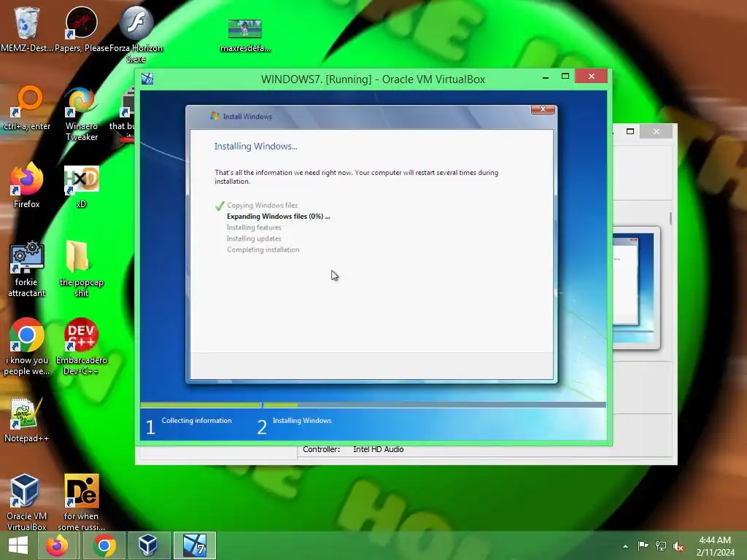Close the background VirtualBox Manager window
Viewport: 747px width, 560px height.
tap(657, 131)
